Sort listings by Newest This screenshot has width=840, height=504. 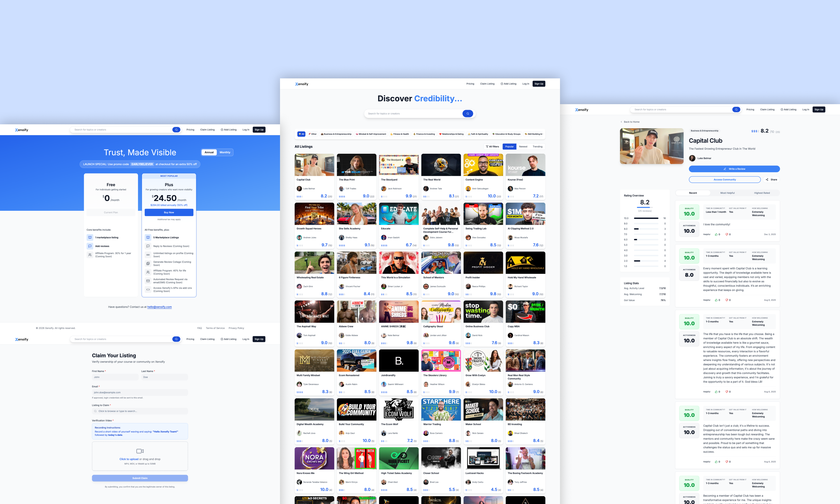pyautogui.click(x=523, y=147)
